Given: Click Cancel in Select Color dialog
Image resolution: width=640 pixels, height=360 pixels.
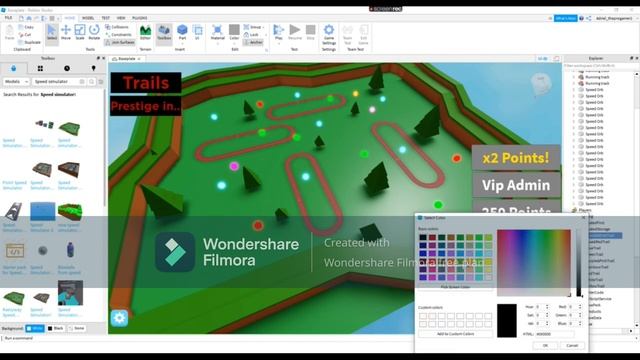Looking at the screenshot, I should point(572,345).
